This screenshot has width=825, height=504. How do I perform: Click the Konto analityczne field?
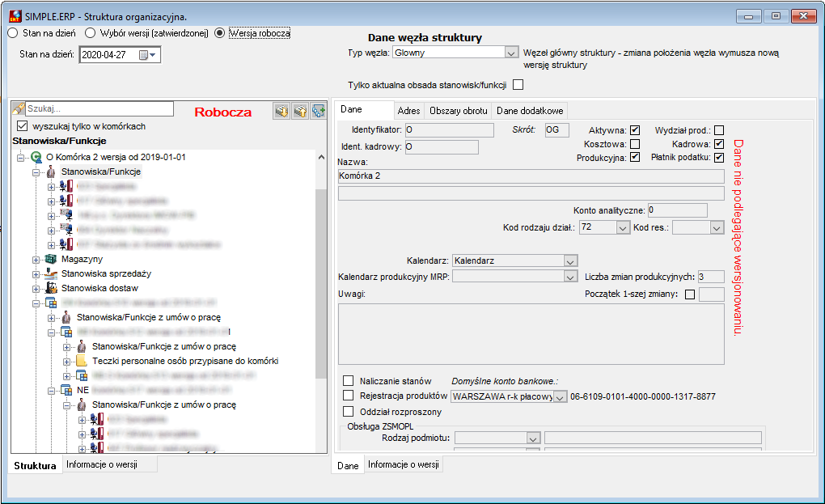pos(677,210)
